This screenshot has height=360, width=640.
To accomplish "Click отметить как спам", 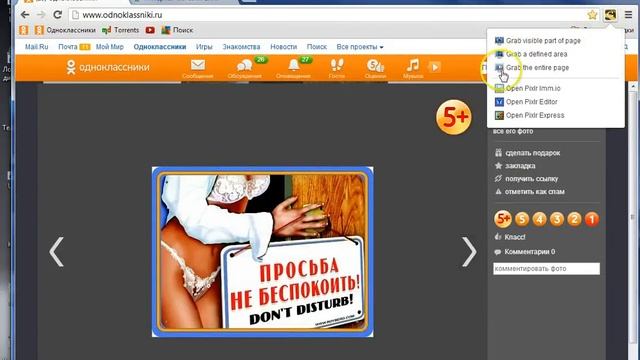I will [530, 191].
